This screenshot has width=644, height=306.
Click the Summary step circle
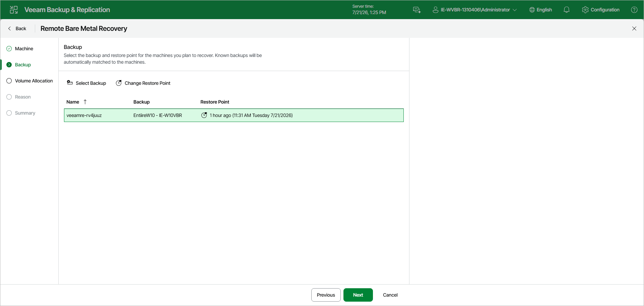point(9,113)
